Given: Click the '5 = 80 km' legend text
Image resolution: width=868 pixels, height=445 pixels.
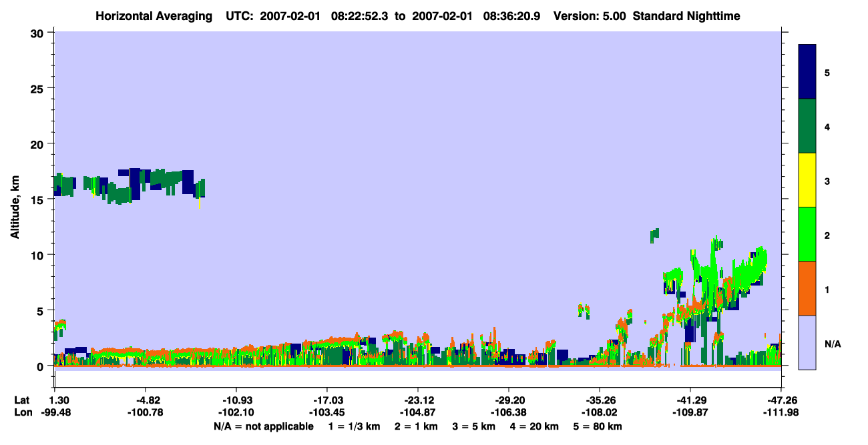Looking at the screenshot, I should (599, 426).
